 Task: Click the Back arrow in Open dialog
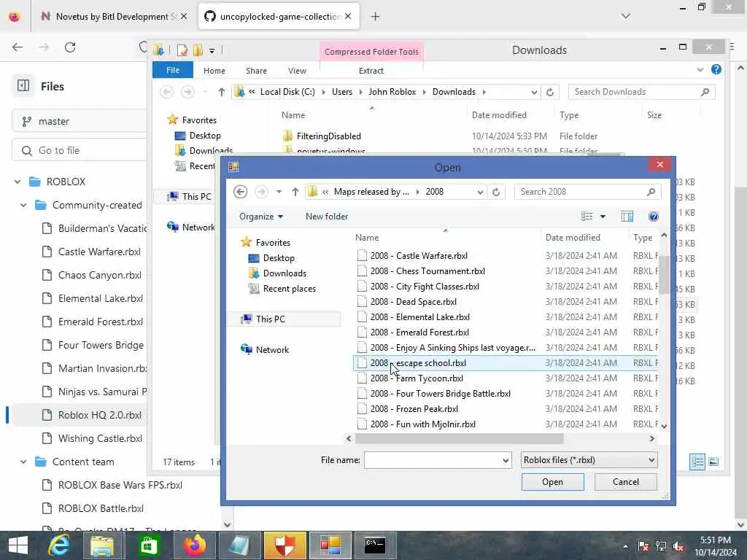click(x=240, y=192)
